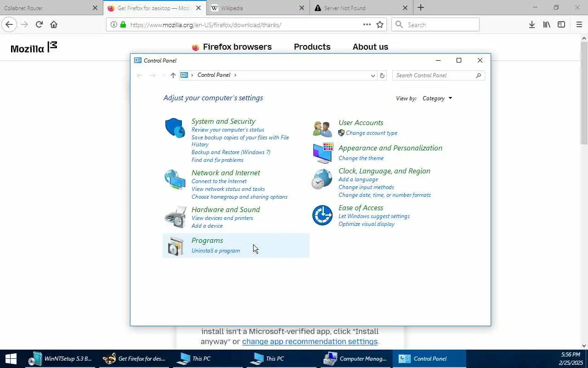Close the Wikipedia tab

coord(302,8)
